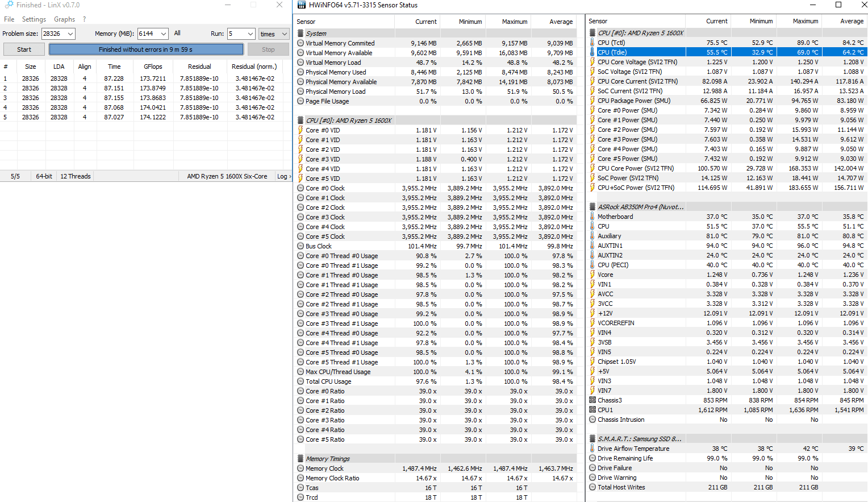Expand the Log panel in LinX status bar
Viewport: 868px width, 502px height.
[x=283, y=176]
